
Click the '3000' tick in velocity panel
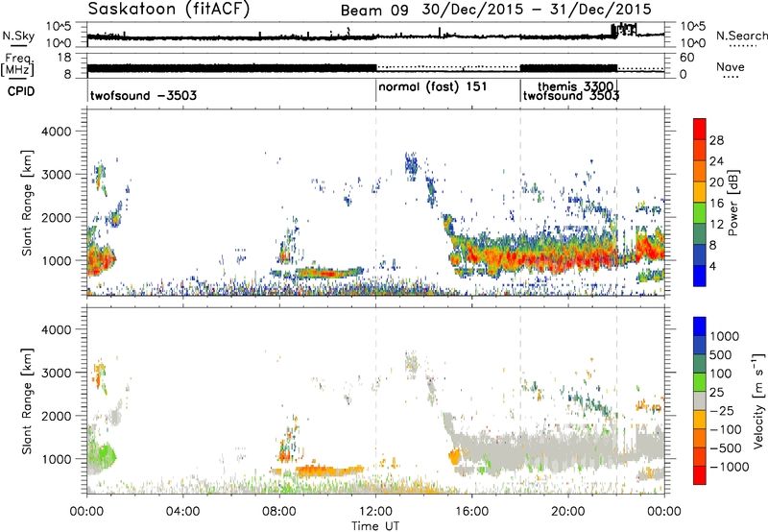point(57,373)
